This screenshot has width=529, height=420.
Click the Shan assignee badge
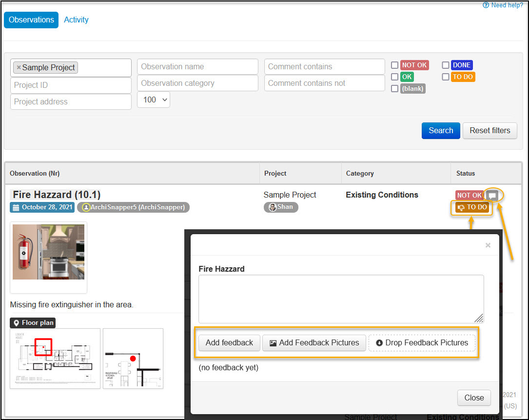(x=281, y=207)
